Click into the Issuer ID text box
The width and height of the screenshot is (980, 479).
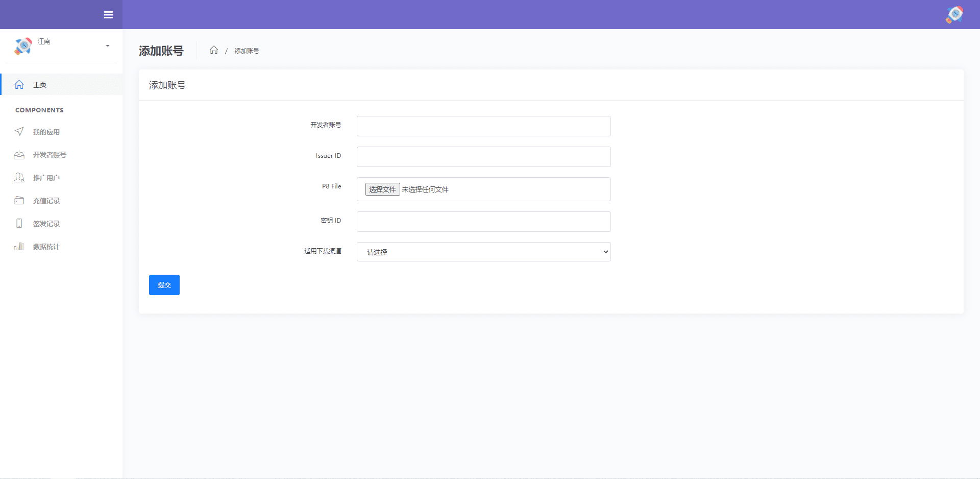point(483,157)
